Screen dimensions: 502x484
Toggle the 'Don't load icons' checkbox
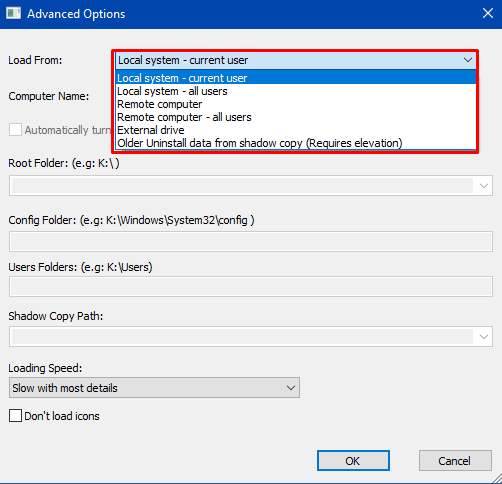pyautogui.click(x=15, y=416)
